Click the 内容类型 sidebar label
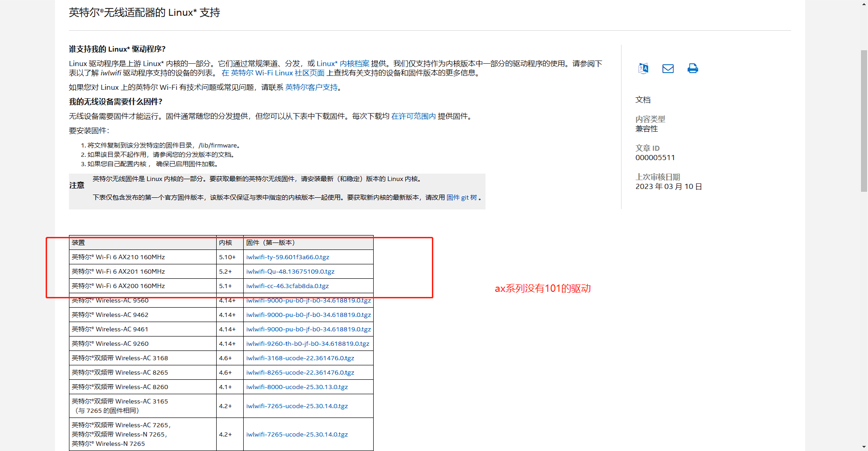868x451 pixels. (650, 119)
